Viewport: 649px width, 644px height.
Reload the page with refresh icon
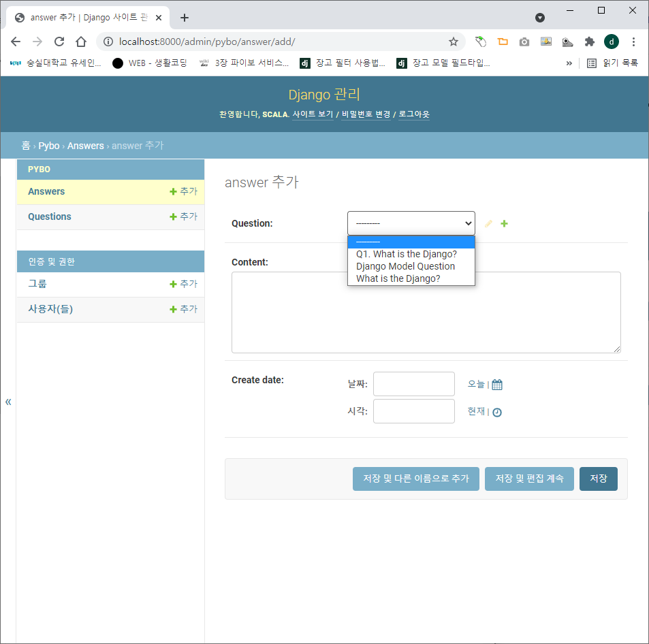click(x=59, y=42)
